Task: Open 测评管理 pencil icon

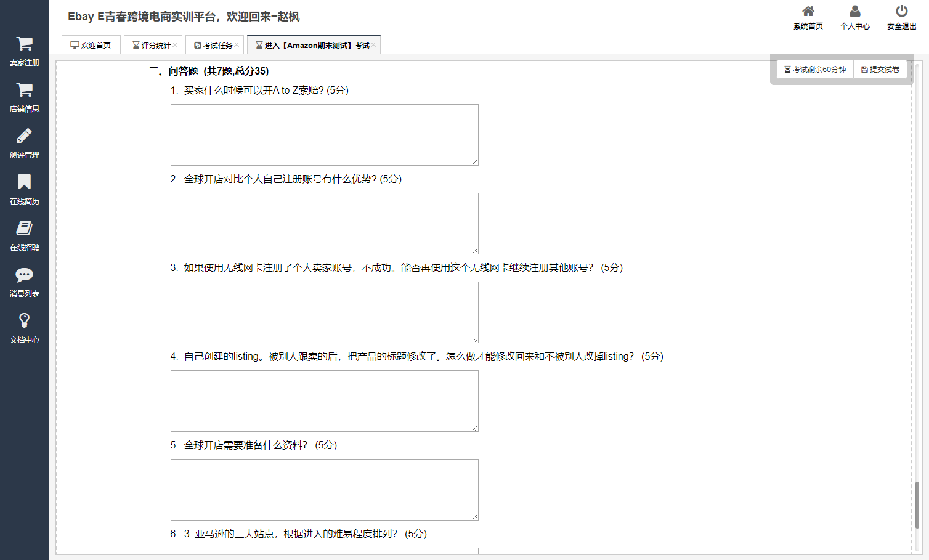Action: click(25, 136)
